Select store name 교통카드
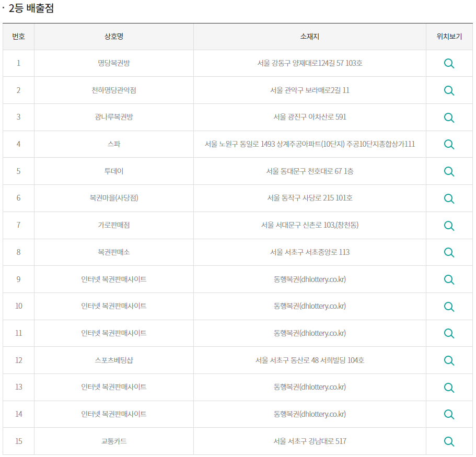Viewport: 476px width, 457px height. 114,441
